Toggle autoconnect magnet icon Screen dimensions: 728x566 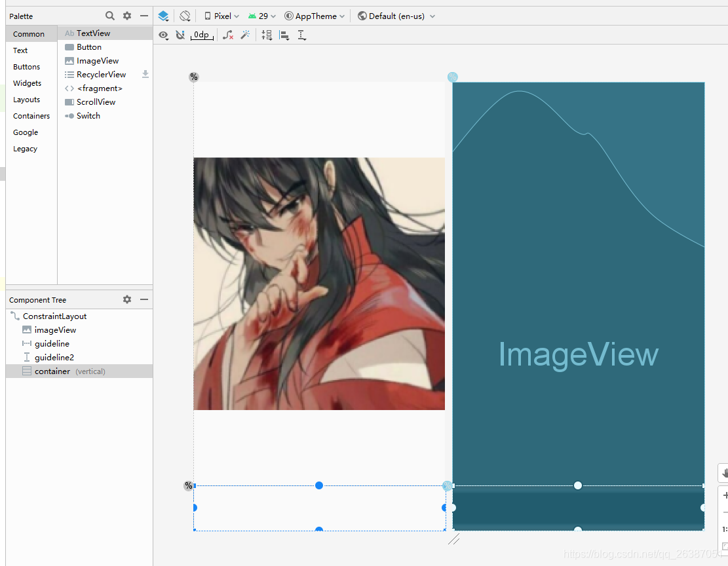(x=180, y=35)
